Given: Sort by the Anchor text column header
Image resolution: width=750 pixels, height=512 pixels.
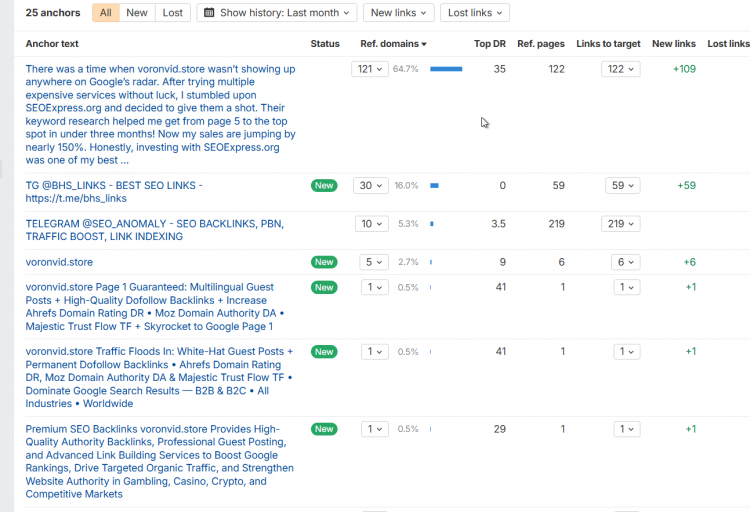Looking at the screenshot, I should click(52, 44).
